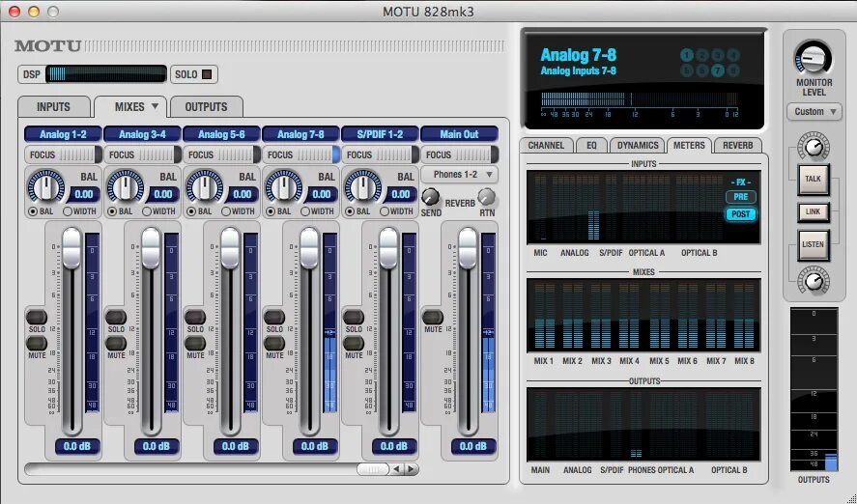This screenshot has height=504, width=857.
Task: Select the BAL radio for Analog 3-4
Action: 112,211
